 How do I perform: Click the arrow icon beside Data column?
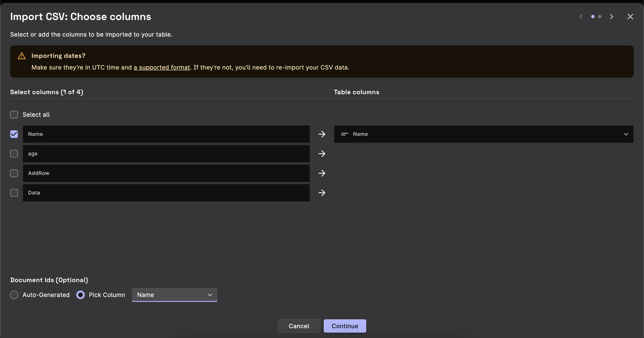tap(322, 193)
